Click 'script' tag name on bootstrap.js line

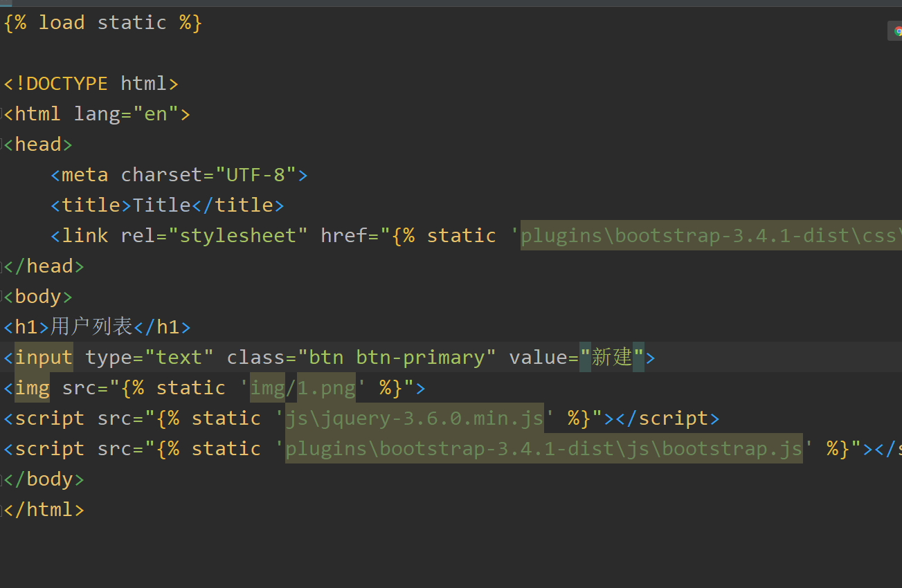click(50, 449)
